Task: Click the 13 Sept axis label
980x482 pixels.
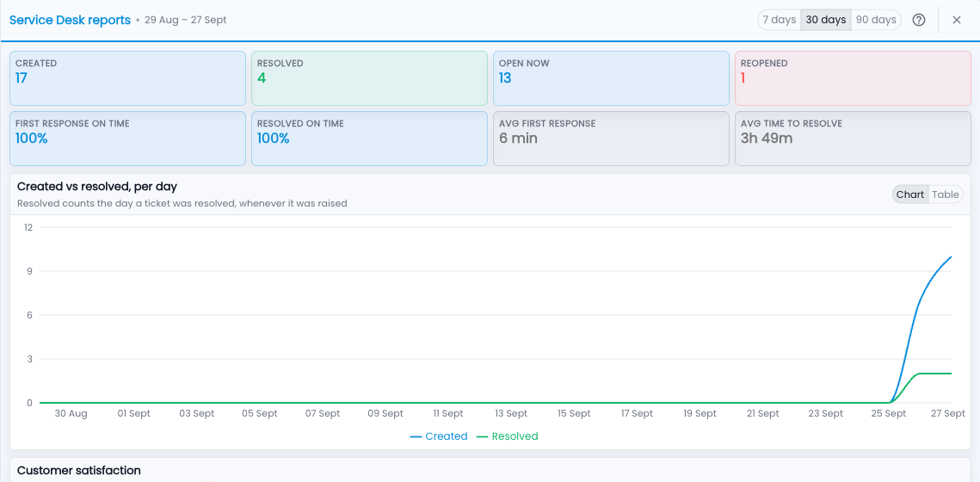Action: 511,414
